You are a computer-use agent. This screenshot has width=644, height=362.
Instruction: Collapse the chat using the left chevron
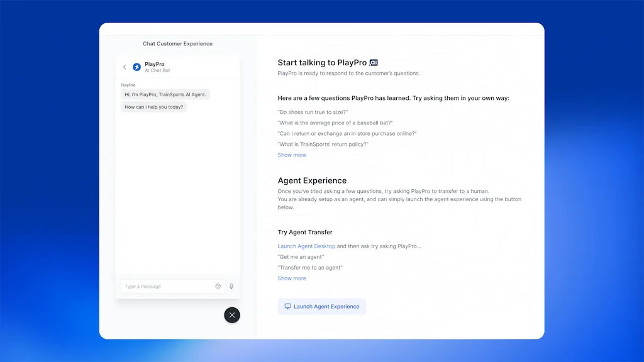point(125,67)
